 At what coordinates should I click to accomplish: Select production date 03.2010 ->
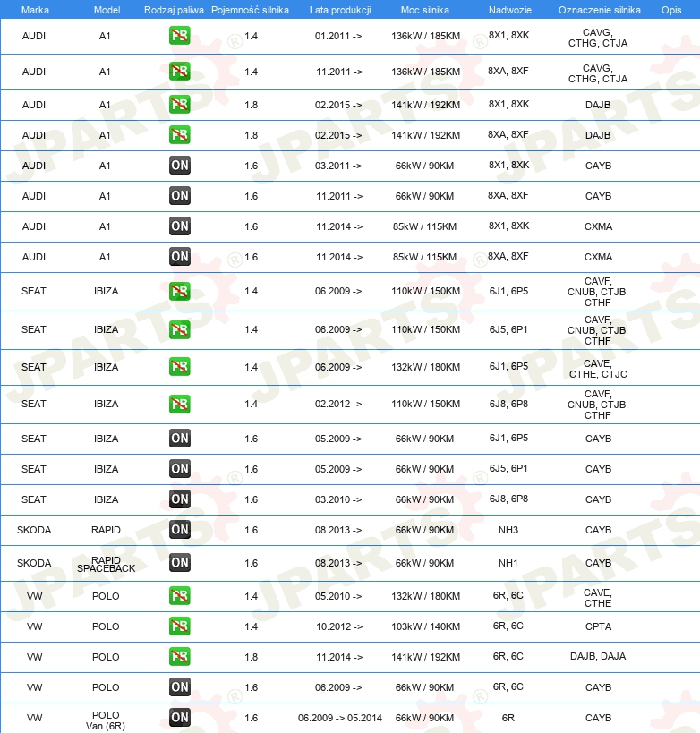[x=338, y=499]
